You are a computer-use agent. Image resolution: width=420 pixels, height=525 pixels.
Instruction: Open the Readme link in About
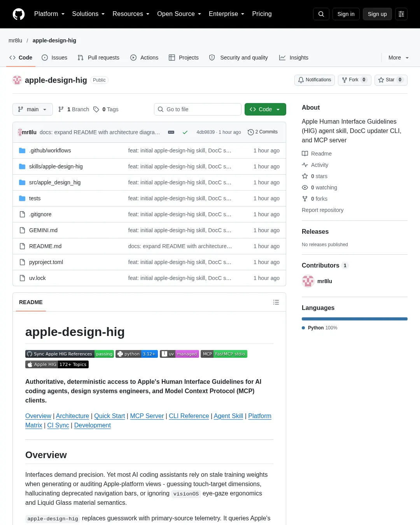click(317, 154)
